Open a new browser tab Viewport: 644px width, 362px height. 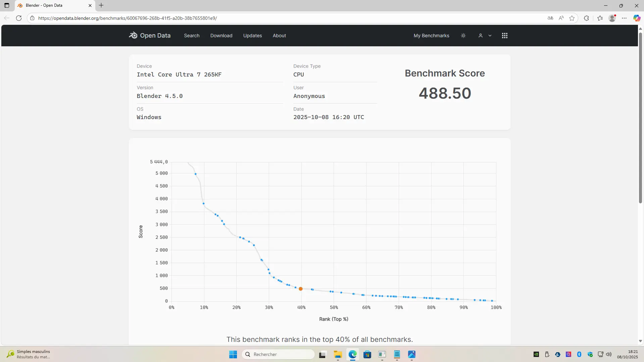(x=101, y=5)
